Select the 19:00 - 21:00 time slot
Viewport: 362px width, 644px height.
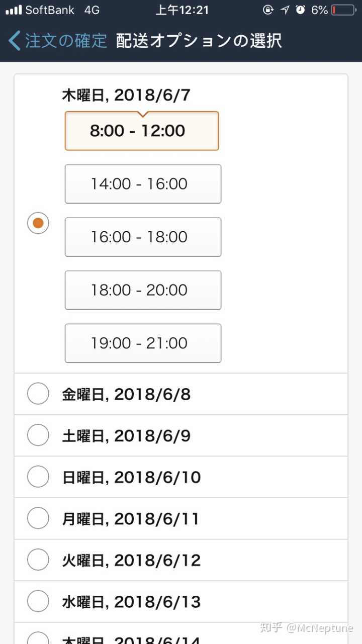pyautogui.click(x=143, y=343)
